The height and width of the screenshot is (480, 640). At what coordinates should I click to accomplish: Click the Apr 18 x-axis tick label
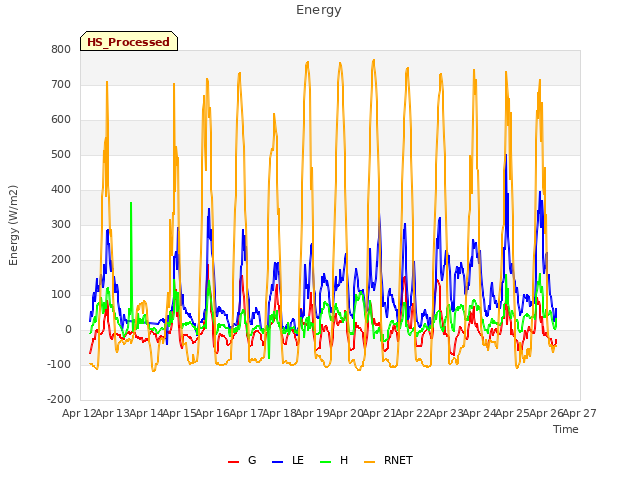(x=279, y=413)
